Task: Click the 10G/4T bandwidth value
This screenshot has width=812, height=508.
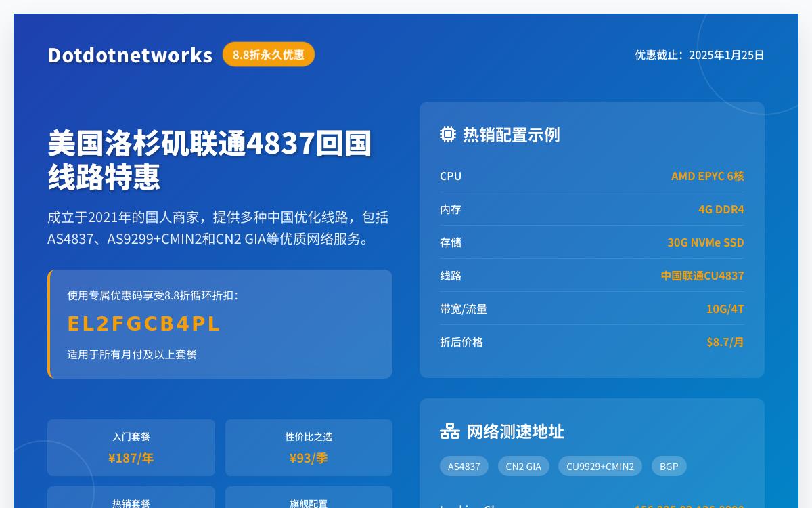Action: [x=725, y=309]
